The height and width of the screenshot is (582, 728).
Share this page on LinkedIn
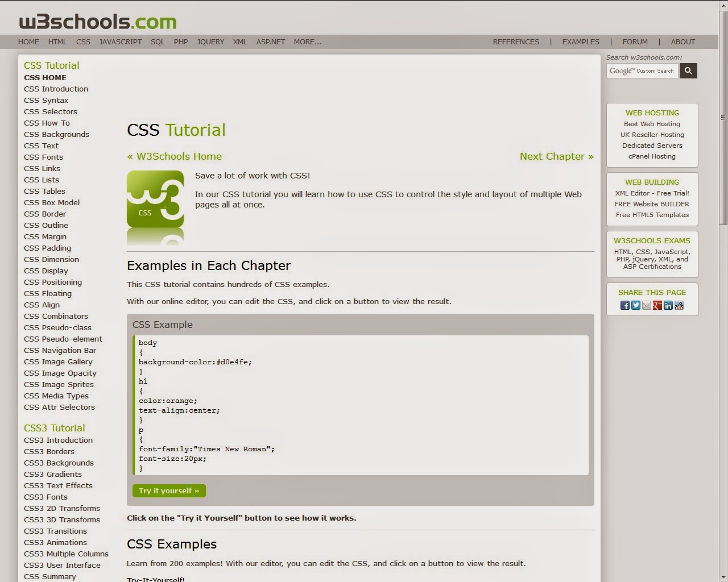pos(668,305)
